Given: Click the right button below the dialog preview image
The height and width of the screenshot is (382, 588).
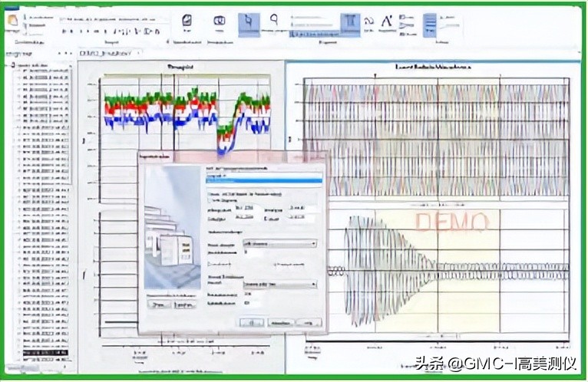Looking at the screenshot, I should [184, 305].
